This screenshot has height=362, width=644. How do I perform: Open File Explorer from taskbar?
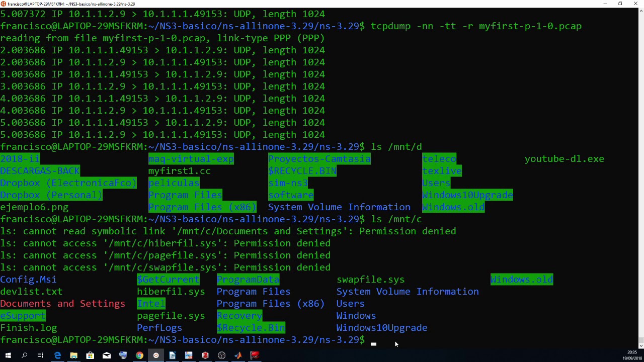[x=73, y=355]
